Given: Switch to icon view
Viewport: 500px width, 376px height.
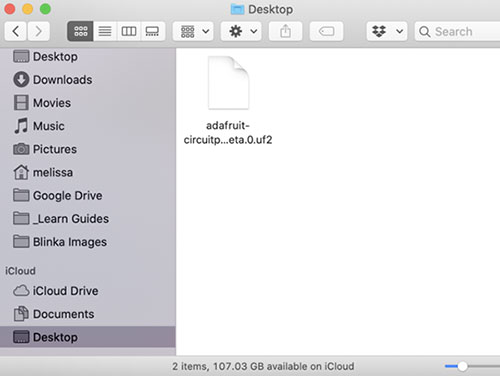Looking at the screenshot, I should click(80, 31).
